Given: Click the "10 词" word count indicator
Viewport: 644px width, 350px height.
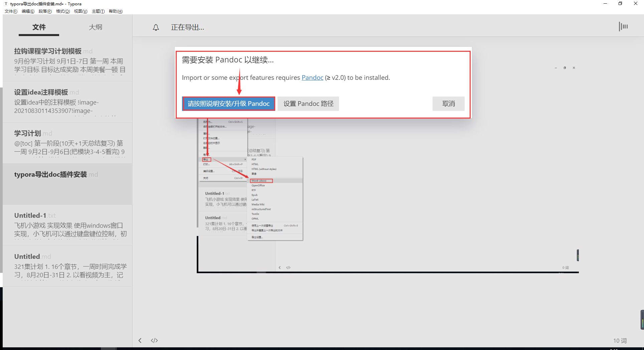Looking at the screenshot, I should pyautogui.click(x=620, y=340).
